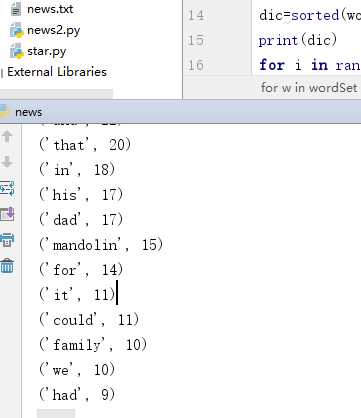Open the news.txt file in project tree

click(x=50, y=9)
